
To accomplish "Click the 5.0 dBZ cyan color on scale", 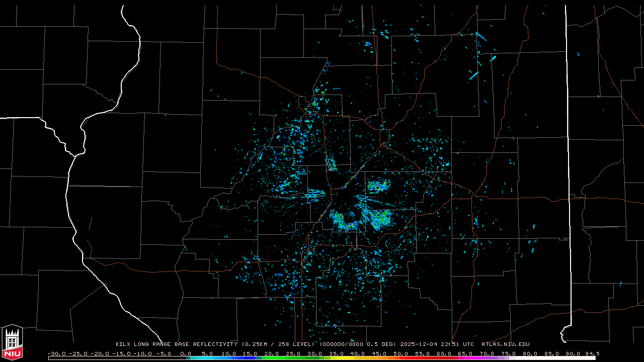I will (207, 358).
